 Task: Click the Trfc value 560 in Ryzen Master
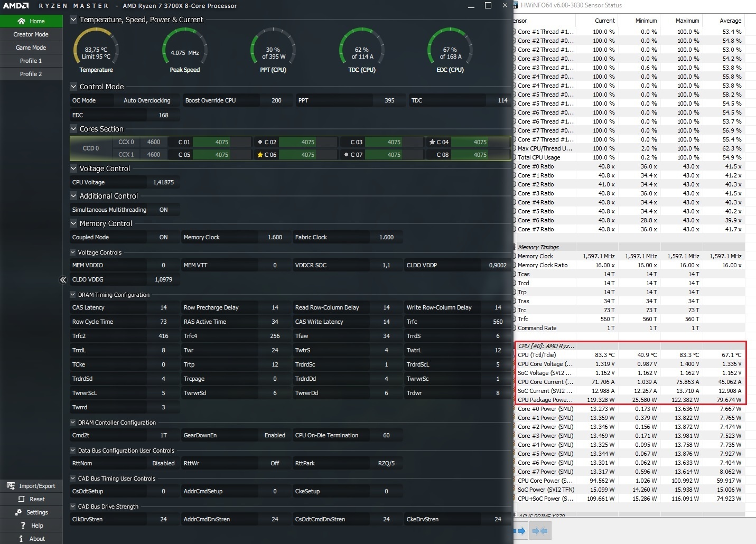498,322
